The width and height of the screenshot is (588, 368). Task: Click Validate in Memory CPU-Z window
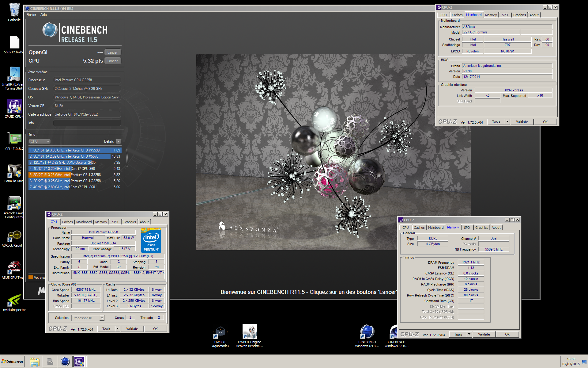click(x=484, y=334)
